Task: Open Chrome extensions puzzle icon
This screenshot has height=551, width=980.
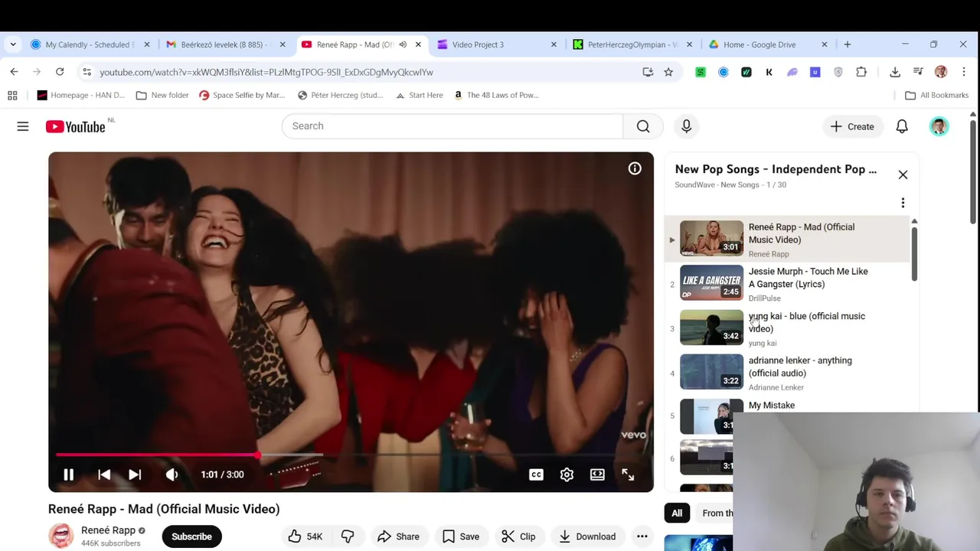Action: click(x=861, y=72)
